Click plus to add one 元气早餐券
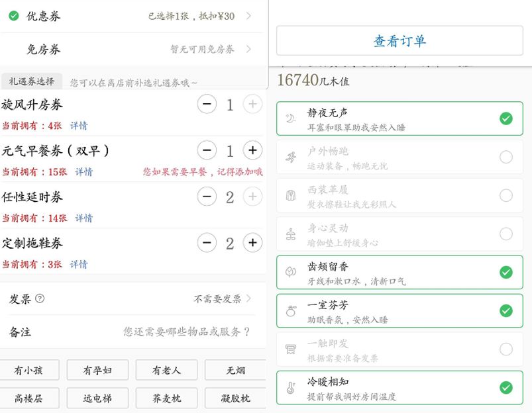The image size is (532, 413). (x=252, y=150)
